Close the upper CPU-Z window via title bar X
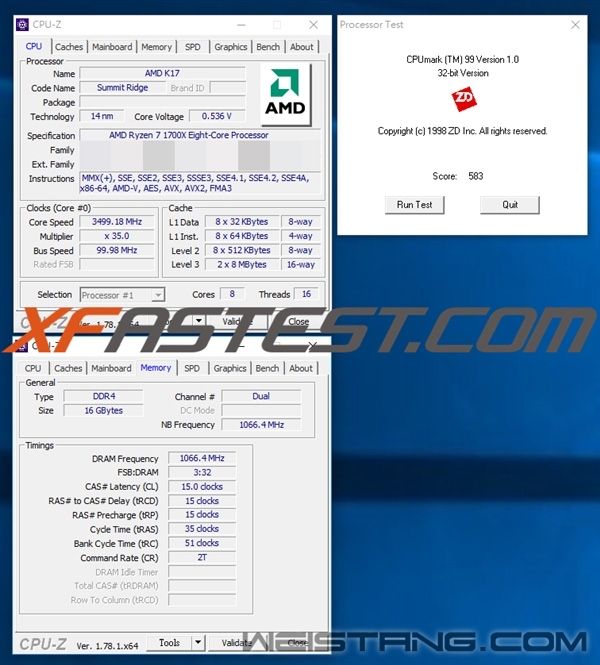This screenshot has width=600, height=665. [x=313, y=25]
